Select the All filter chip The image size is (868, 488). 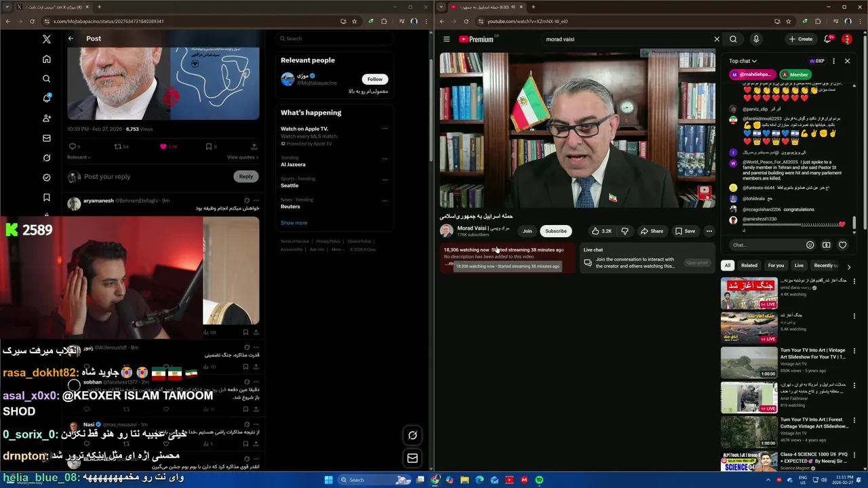[x=728, y=266]
